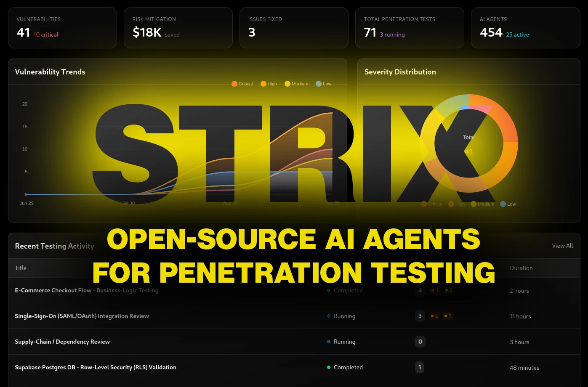Click the Title column header to sort
588x387 pixels.
click(20, 268)
